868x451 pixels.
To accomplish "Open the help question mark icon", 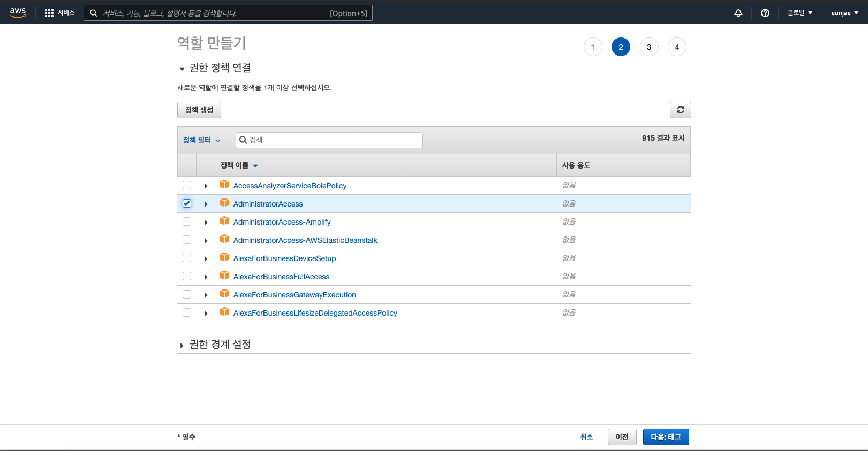I will [765, 13].
